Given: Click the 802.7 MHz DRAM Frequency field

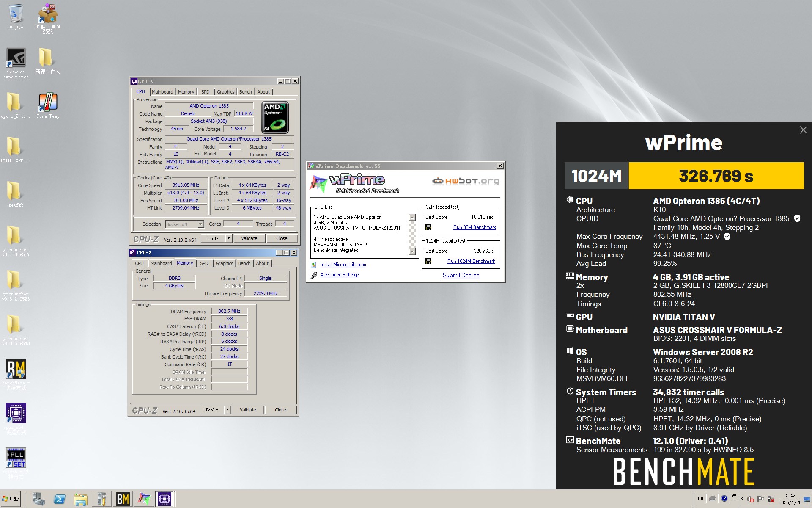Looking at the screenshot, I should [x=229, y=311].
